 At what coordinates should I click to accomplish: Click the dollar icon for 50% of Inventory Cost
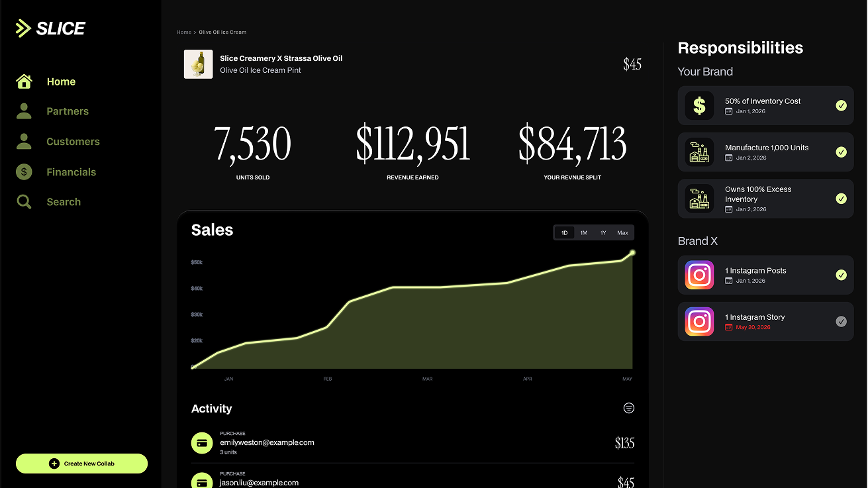(699, 105)
